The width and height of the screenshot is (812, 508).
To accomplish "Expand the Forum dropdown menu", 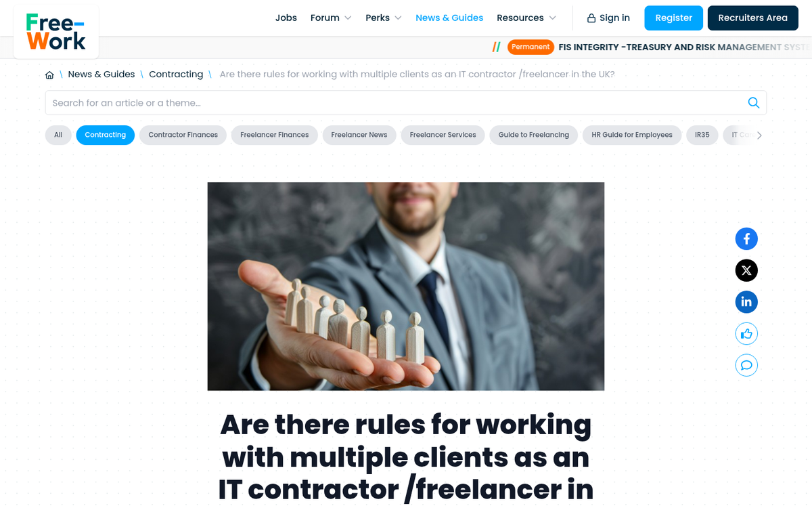I will (331, 18).
